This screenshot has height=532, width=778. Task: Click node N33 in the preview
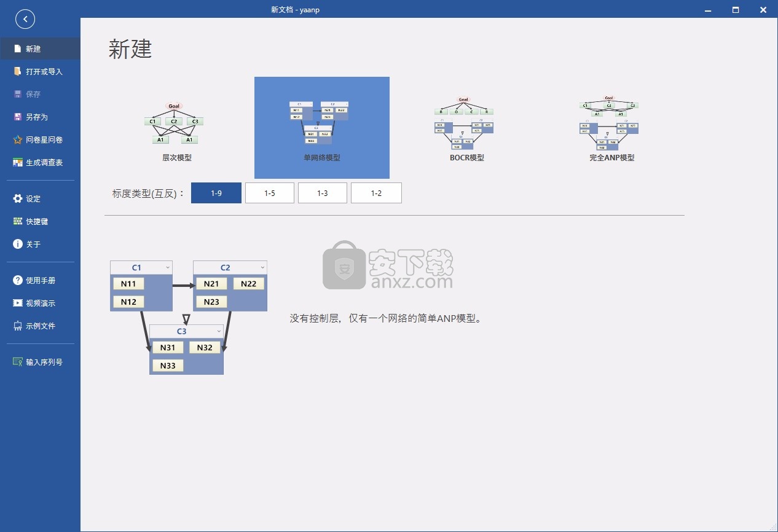pos(168,366)
